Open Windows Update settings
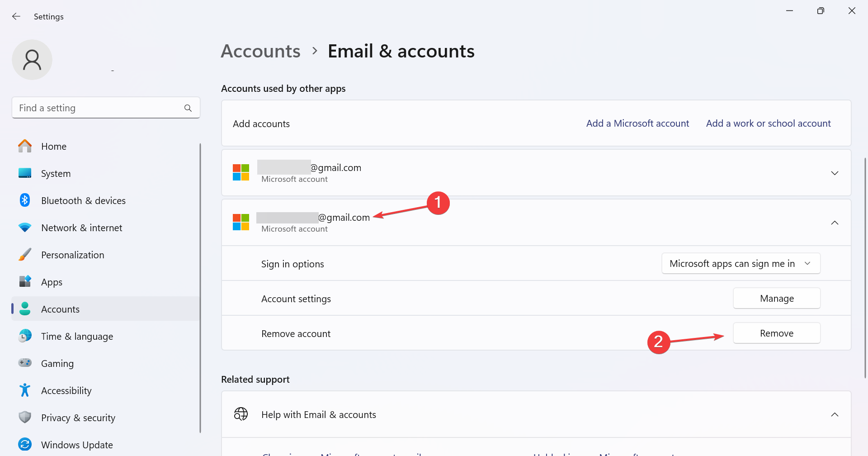 click(77, 444)
